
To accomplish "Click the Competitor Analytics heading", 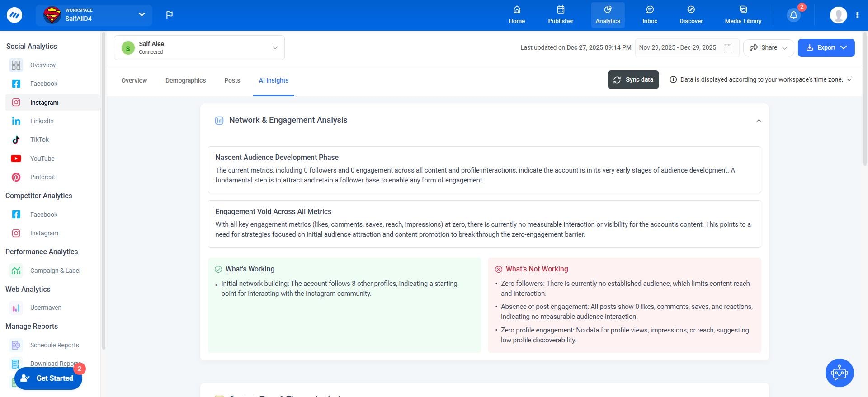I will point(39,196).
